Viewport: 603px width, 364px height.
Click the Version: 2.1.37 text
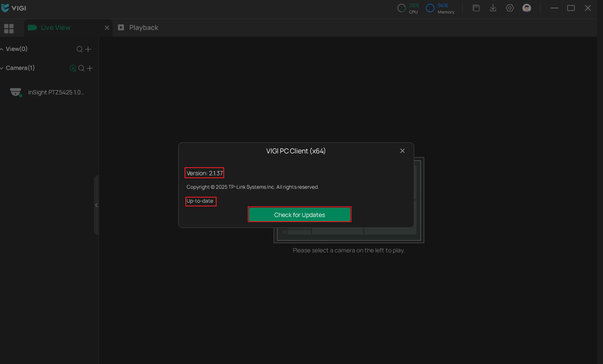[x=205, y=173]
